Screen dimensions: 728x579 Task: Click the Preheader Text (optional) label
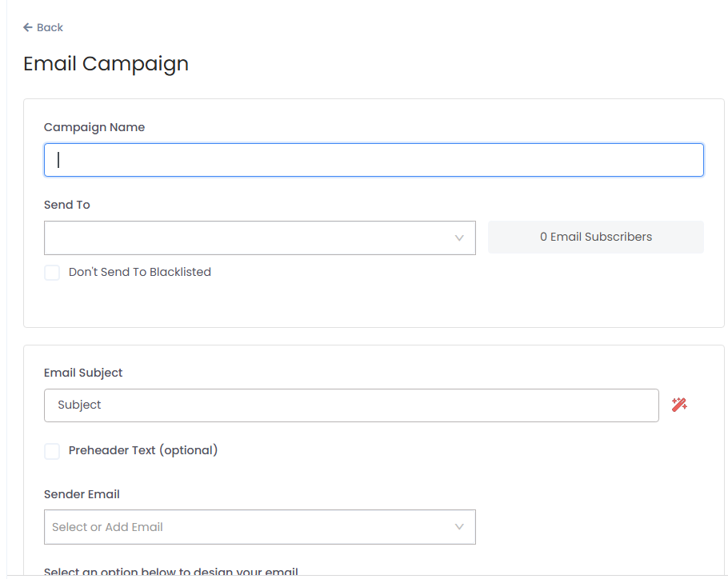[143, 450]
